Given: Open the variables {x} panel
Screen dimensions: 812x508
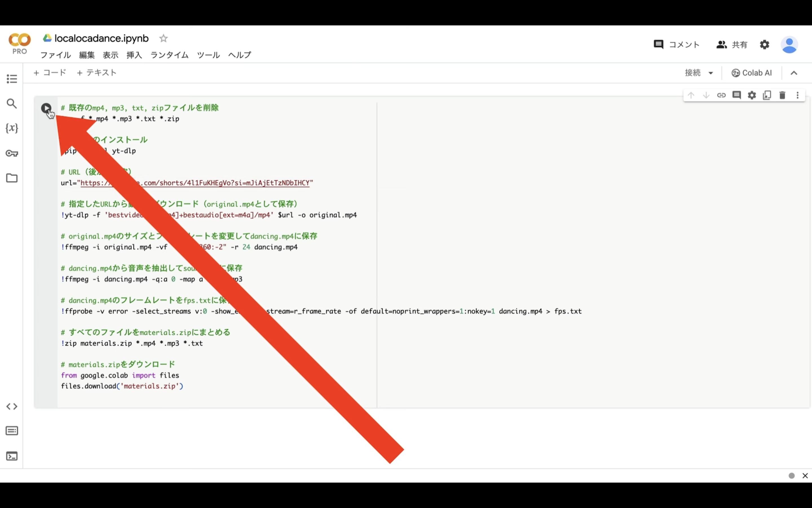Looking at the screenshot, I should [x=12, y=128].
